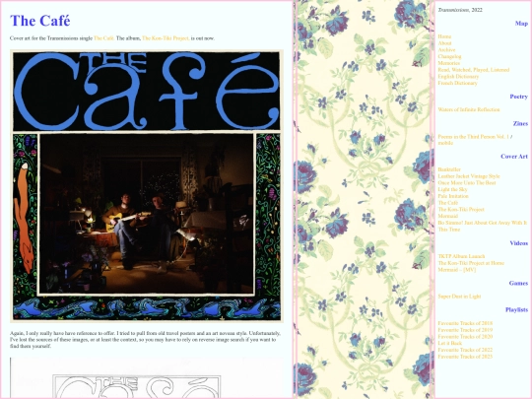
Task: Click the Cover Art section heading
Action: (514, 157)
